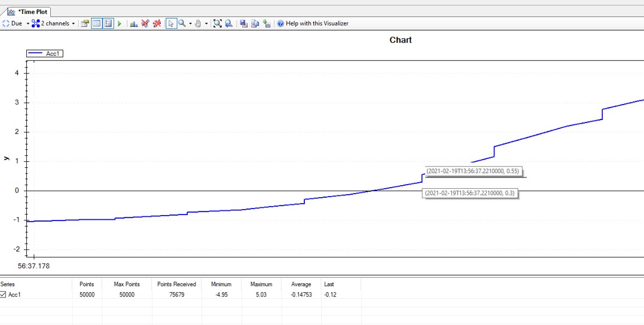Click the 56:37.178 time axis label
Screen dimensions: 644x325
coord(33,266)
